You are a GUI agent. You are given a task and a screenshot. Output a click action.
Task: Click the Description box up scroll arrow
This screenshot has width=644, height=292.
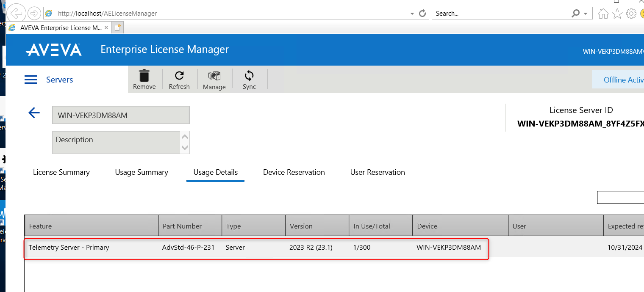[x=185, y=137]
